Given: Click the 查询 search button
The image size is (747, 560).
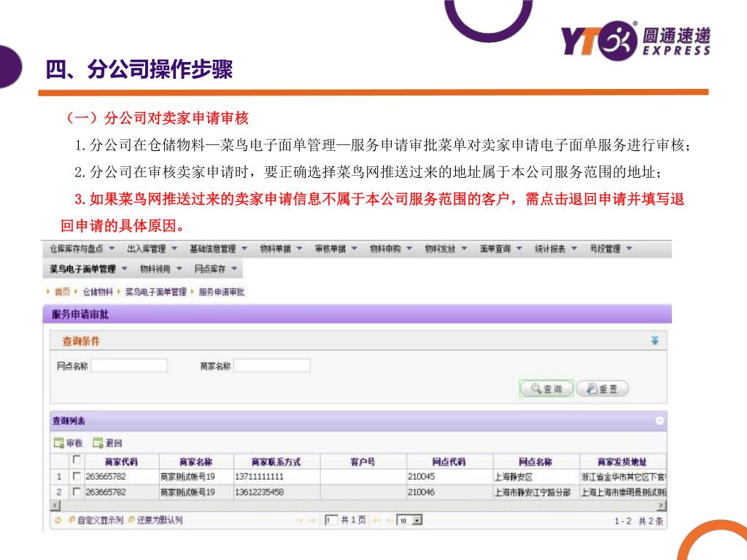Looking at the screenshot, I should point(546,389).
